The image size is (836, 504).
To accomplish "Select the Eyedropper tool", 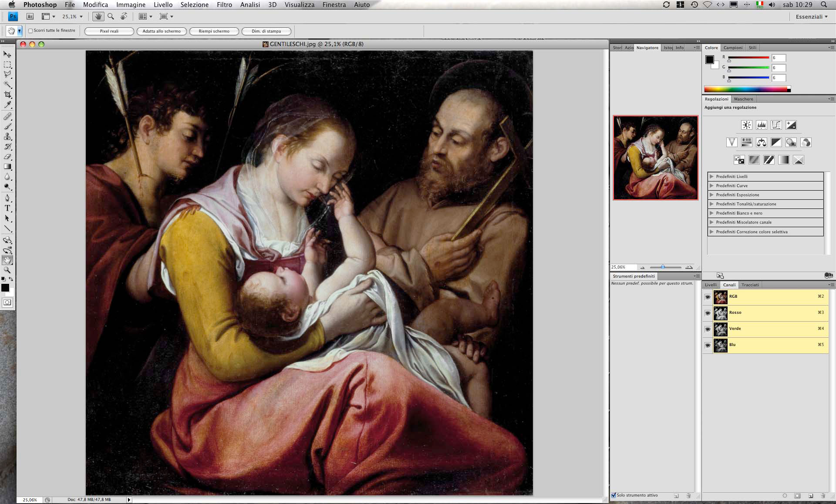I will (7, 105).
